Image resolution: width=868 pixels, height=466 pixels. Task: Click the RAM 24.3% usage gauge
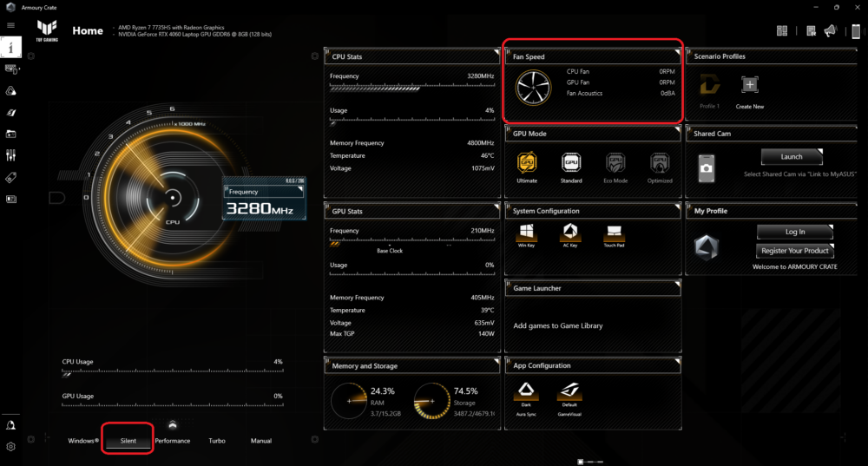tap(349, 401)
